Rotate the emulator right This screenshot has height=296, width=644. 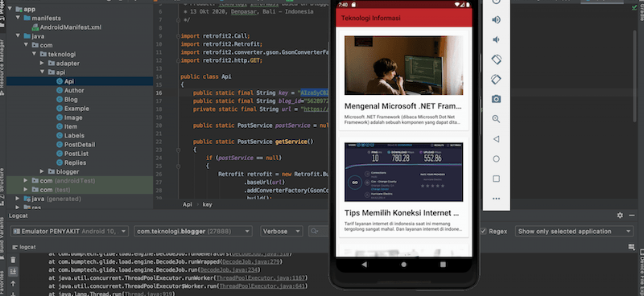(496, 79)
